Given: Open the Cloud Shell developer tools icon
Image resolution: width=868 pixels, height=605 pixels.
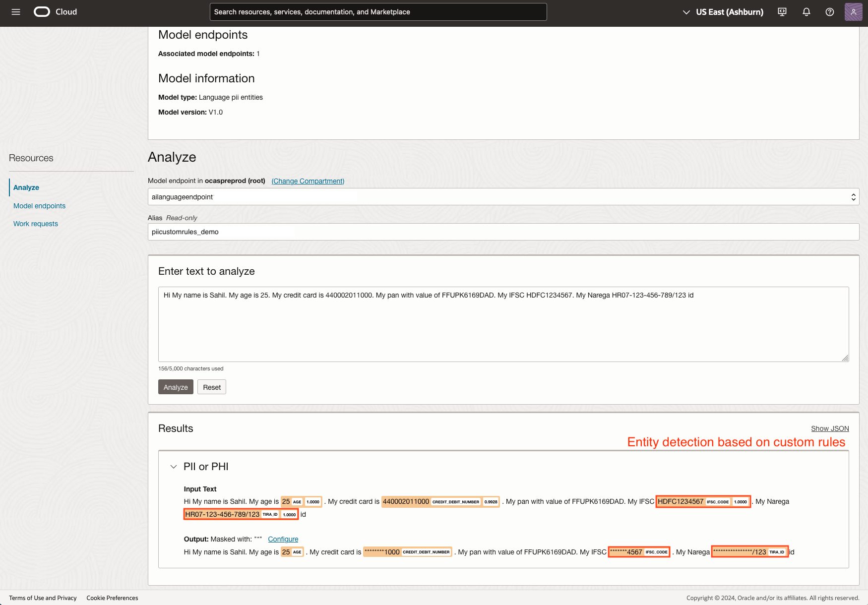Looking at the screenshot, I should pyautogui.click(x=782, y=12).
